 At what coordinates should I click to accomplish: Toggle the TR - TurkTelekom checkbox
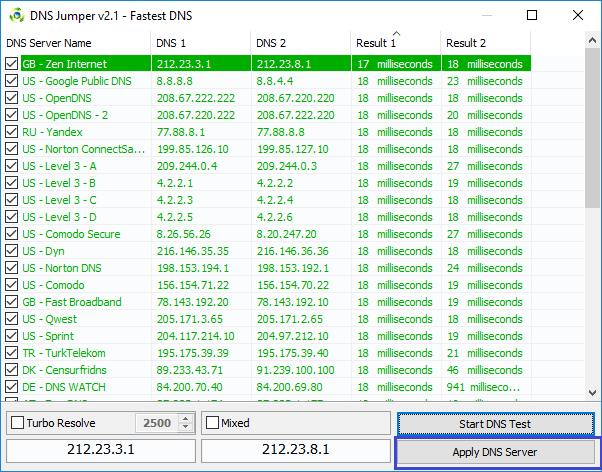tap(12, 353)
